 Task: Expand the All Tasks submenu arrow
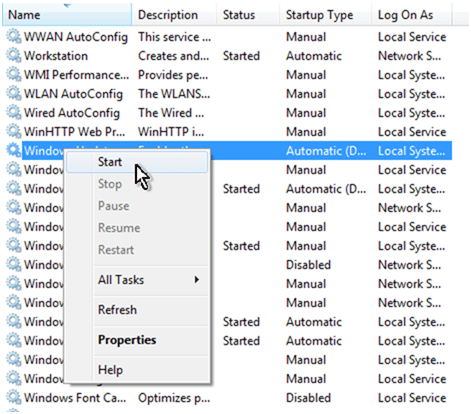(x=197, y=280)
